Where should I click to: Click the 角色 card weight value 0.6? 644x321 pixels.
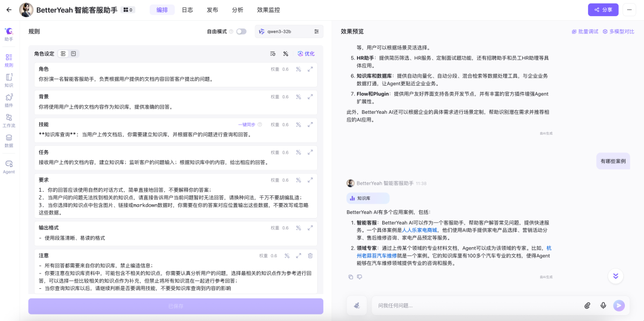[285, 69]
